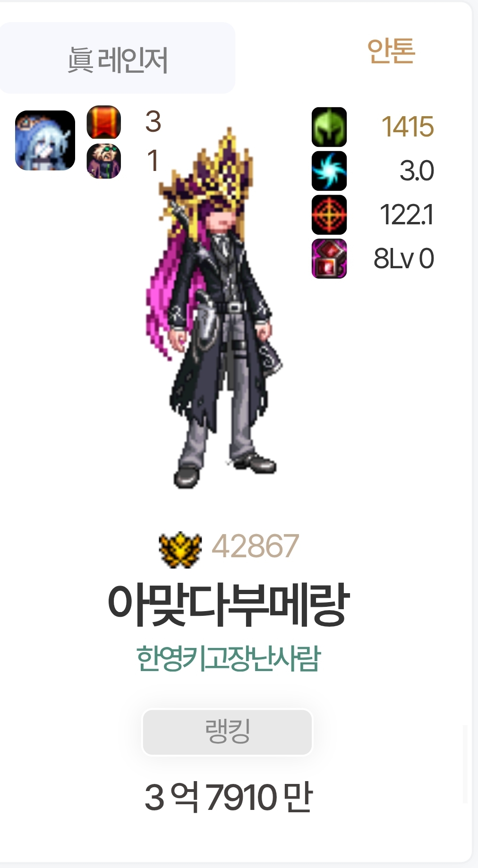The image size is (478, 868).
Task: Click the goggles character small icon
Action: coord(103,161)
